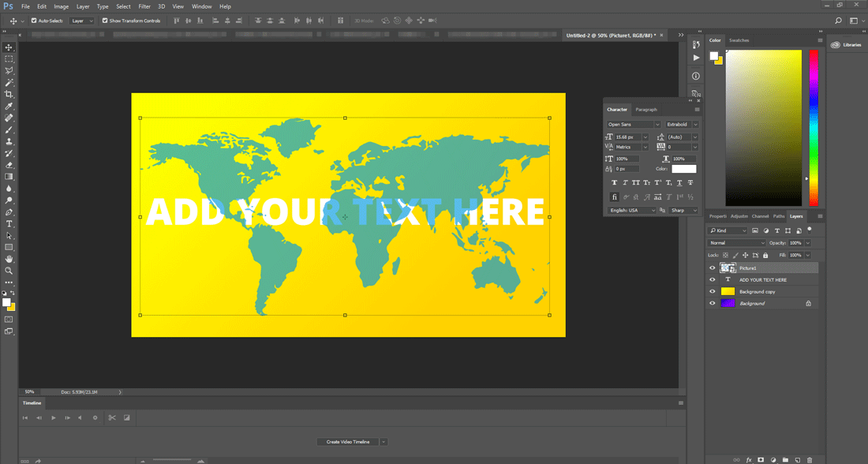The width and height of the screenshot is (868, 464).
Task: Open the Auto-Select Layer dropdown
Action: pos(83,21)
